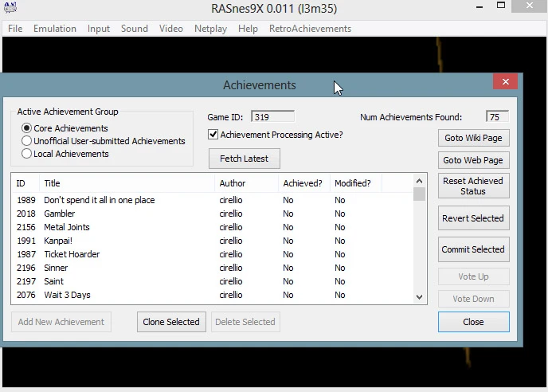The image size is (548, 392).
Task: Click Commit Selected button
Action: coord(473,249)
